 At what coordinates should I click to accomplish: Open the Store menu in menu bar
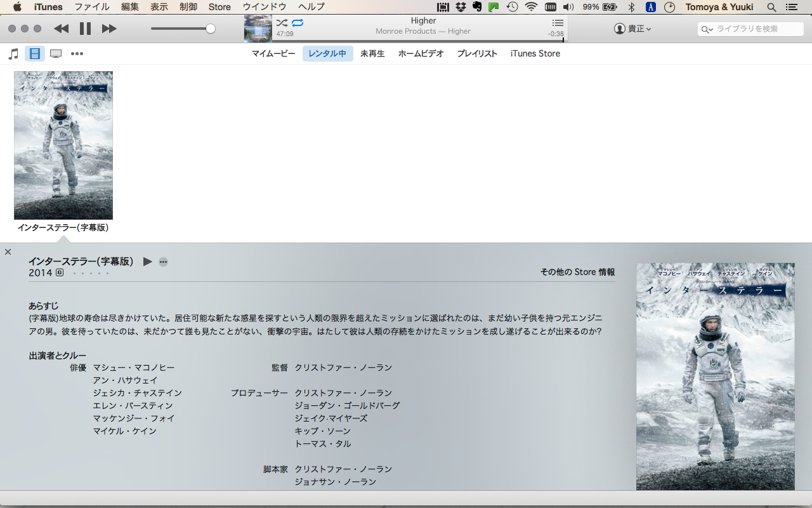point(219,7)
